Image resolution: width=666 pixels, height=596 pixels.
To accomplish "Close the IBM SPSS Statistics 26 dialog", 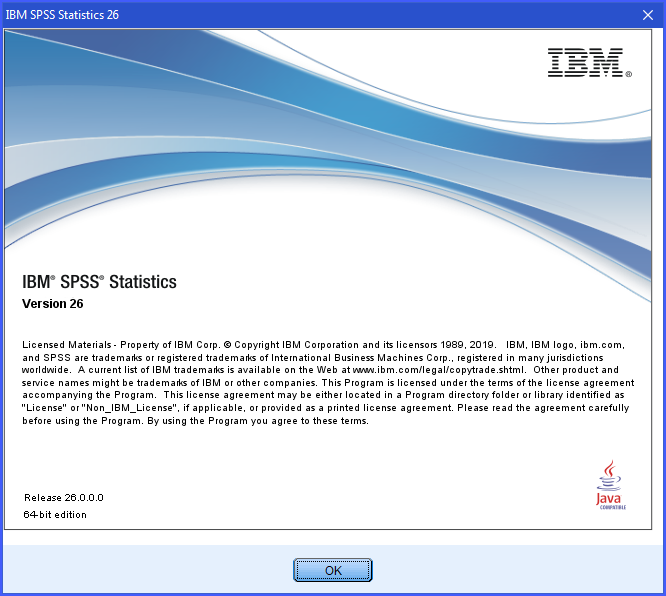I will click(648, 15).
